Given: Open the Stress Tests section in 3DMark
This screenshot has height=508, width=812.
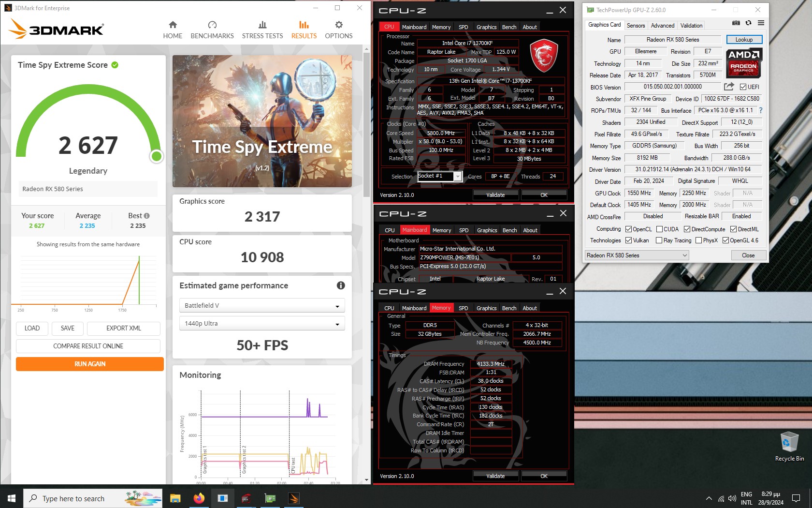Looking at the screenshot, I should pos(262,30).
